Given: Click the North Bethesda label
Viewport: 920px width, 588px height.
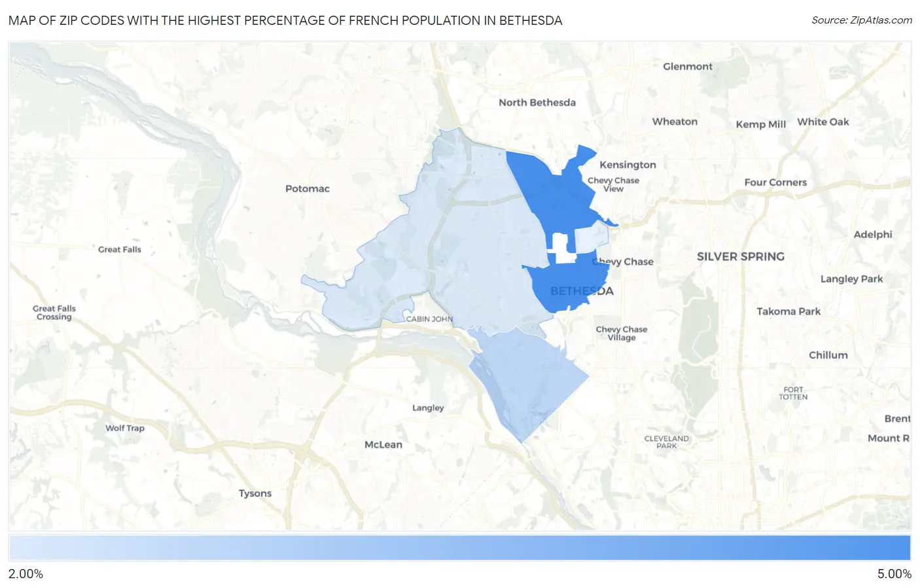Looking at the screenshot, I should click(x=537, y=103).
